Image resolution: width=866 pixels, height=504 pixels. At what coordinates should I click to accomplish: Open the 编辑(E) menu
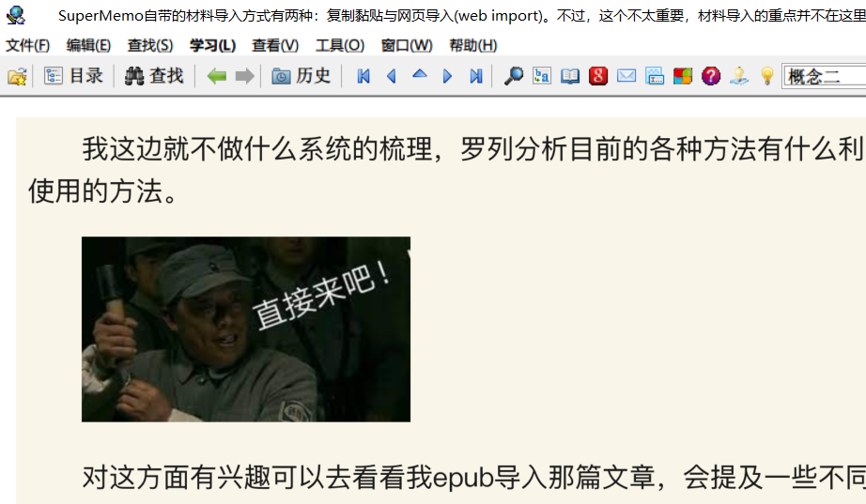pyautogui.click(x=88, y=45)
